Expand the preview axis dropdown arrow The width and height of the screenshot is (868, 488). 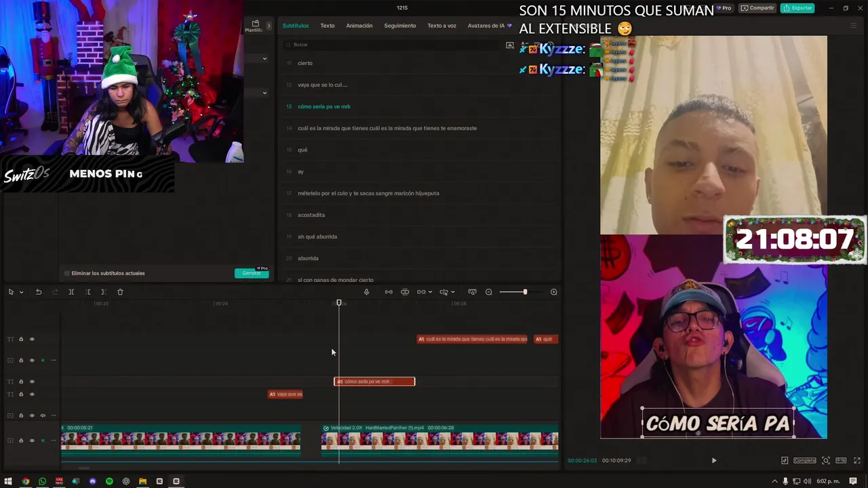[452, 292]
